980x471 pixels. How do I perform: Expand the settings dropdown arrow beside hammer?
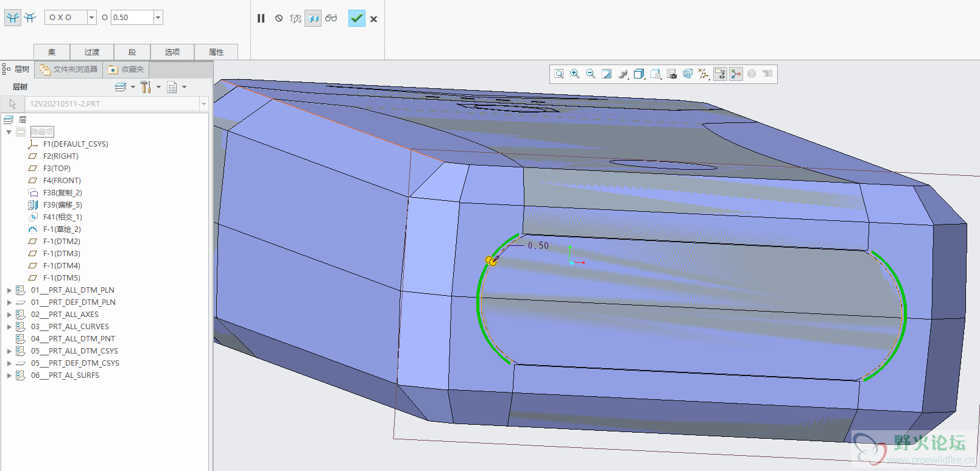click(x=158, y=87)
